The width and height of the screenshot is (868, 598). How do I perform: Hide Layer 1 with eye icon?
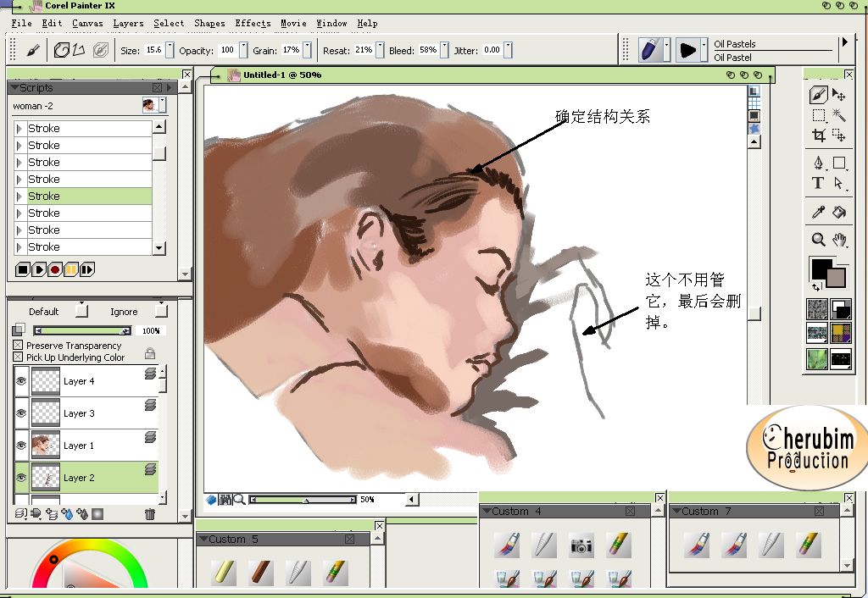coord(21,446)
